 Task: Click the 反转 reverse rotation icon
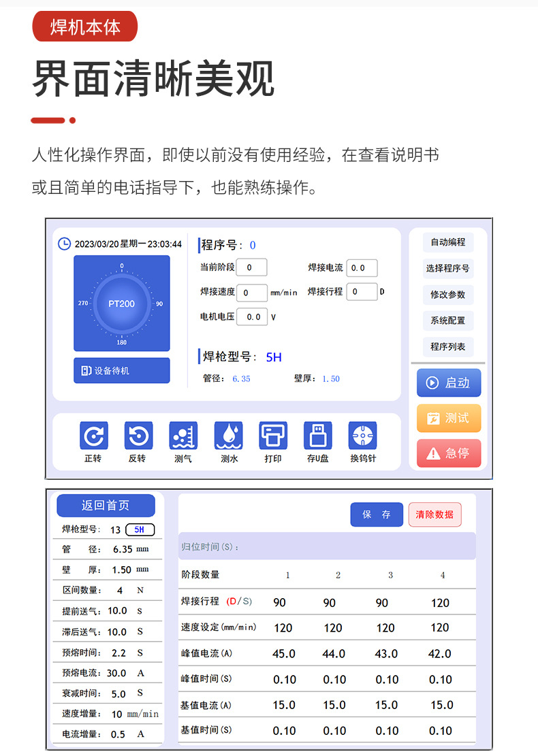point(138,436)
